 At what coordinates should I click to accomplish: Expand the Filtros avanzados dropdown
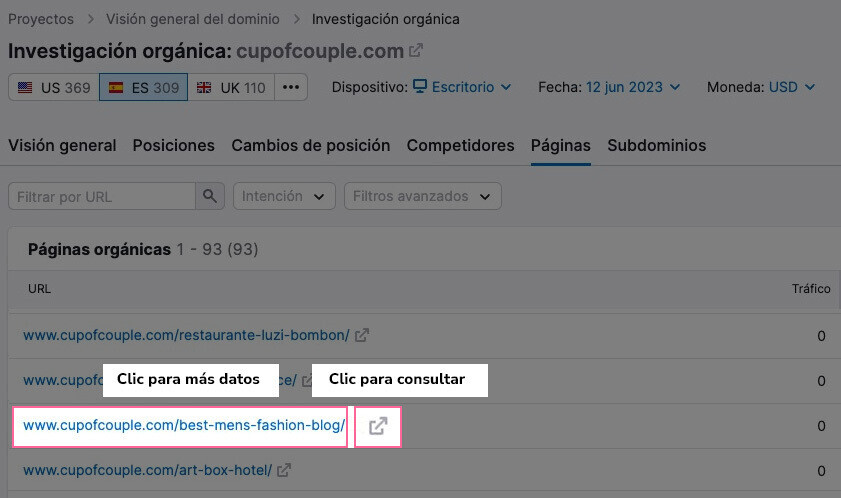(423, 196)
